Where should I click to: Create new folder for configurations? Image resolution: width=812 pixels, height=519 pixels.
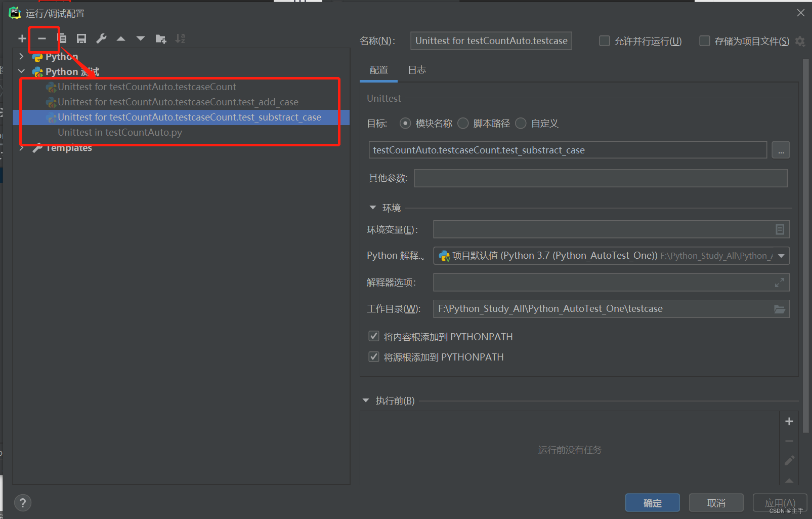161,38
